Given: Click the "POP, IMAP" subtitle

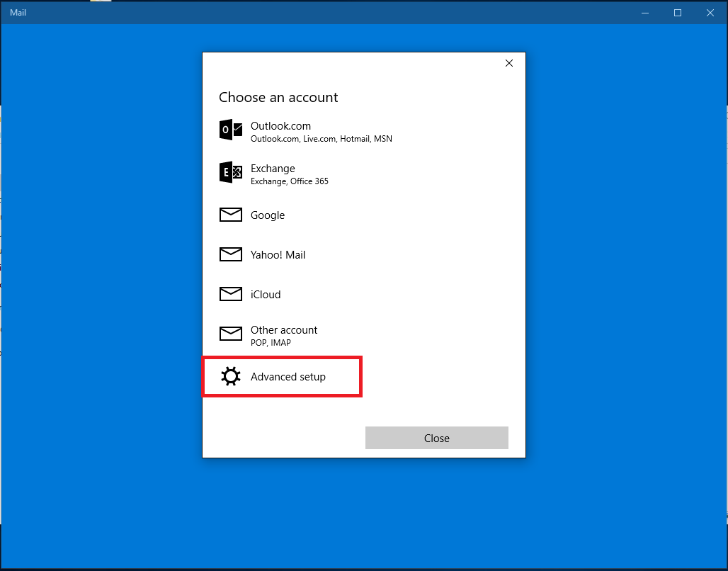Looking at the screenshot, I should point(271,342).
